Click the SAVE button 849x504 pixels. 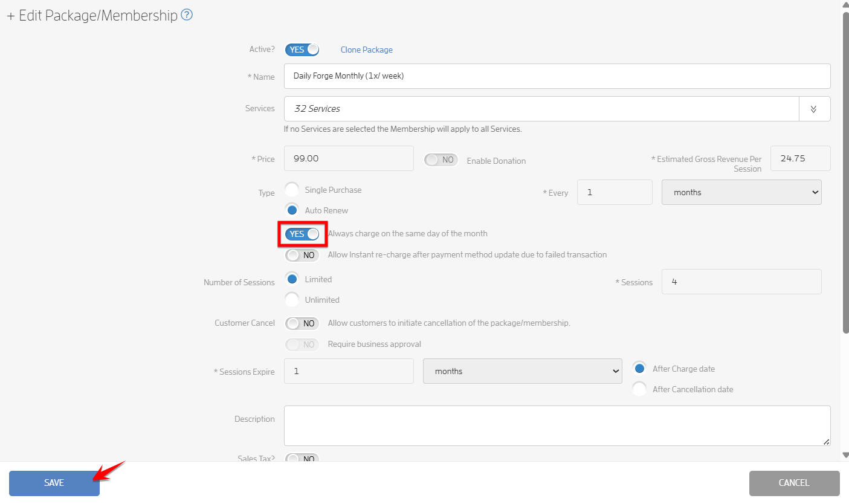pyautogui.click(x=54, y=483)
